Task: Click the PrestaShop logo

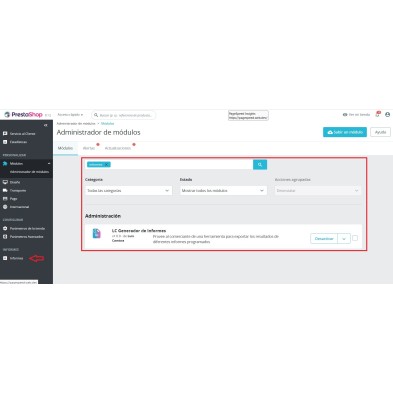Action: [x=23, y=114]
